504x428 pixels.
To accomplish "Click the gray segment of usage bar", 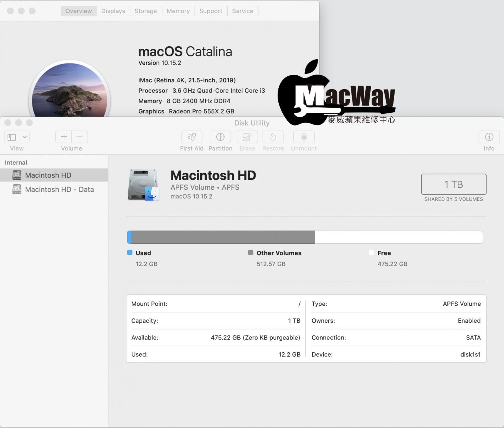I will pyautogui.click(x=223, y=237).
